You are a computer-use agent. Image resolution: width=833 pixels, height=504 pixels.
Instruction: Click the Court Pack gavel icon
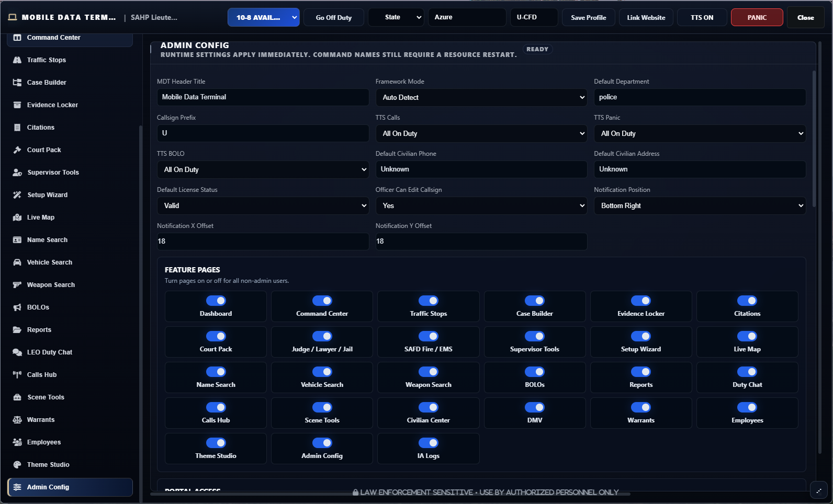[17, 150]
